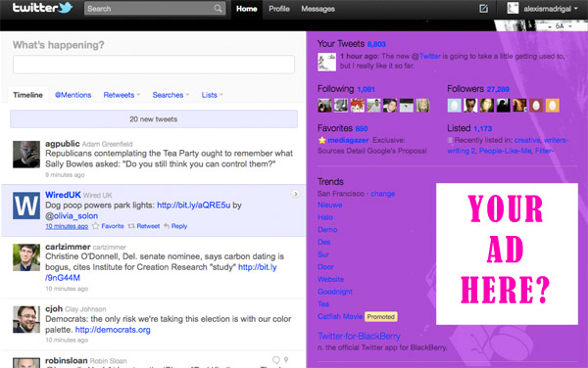Screen dimensions: 588x368
Task: Click the YOUR AD HERE? banner
Action: point(507,253)
